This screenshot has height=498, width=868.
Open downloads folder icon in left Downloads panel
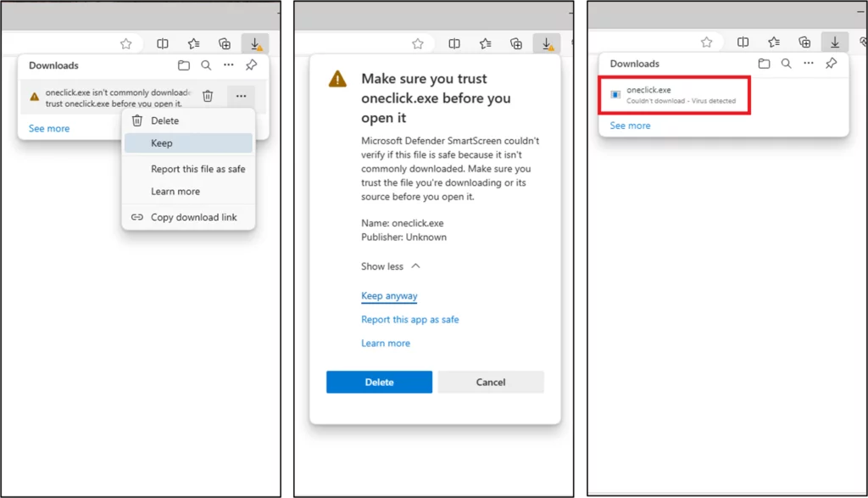click(x=184, y=65)
